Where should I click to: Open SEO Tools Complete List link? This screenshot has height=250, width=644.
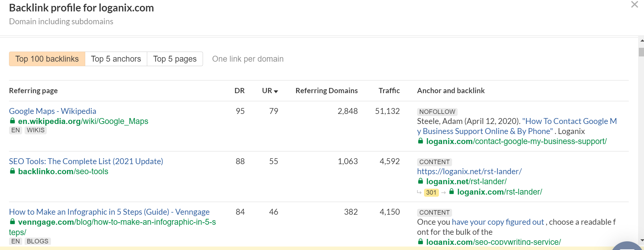(x=86, y=161)
